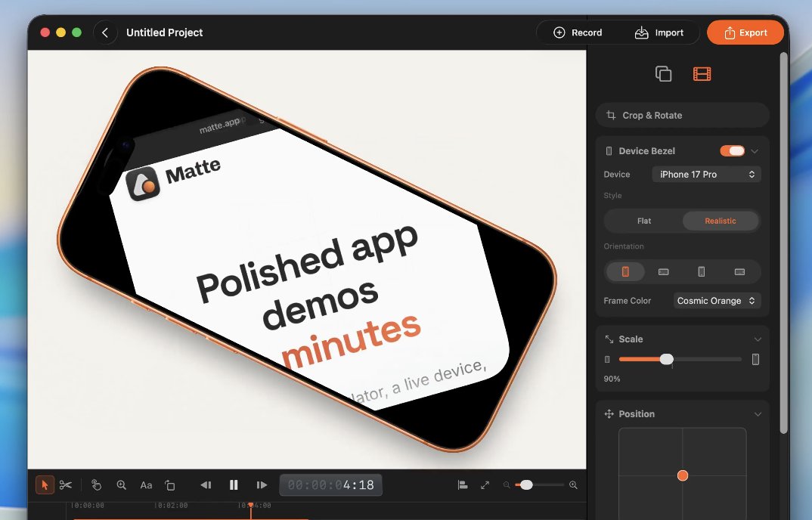Click the Scale slider handle
Screen dimensions: 812x520
pyautogui.click(x=667, y=359)
